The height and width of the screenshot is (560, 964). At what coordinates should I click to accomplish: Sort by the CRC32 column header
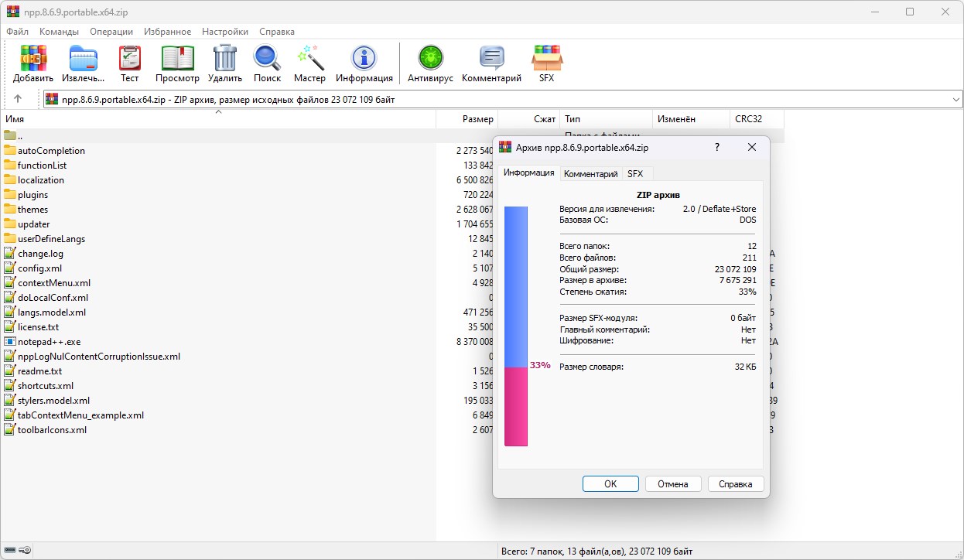(757, 119)
